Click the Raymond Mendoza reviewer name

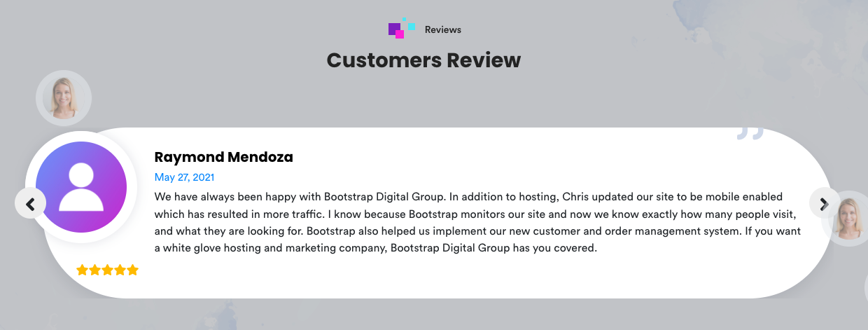click(223, 157)
